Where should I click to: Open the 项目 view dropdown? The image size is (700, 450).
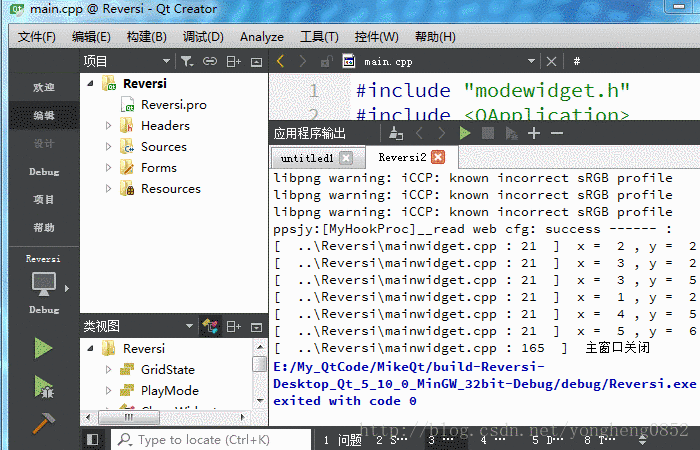166,61
